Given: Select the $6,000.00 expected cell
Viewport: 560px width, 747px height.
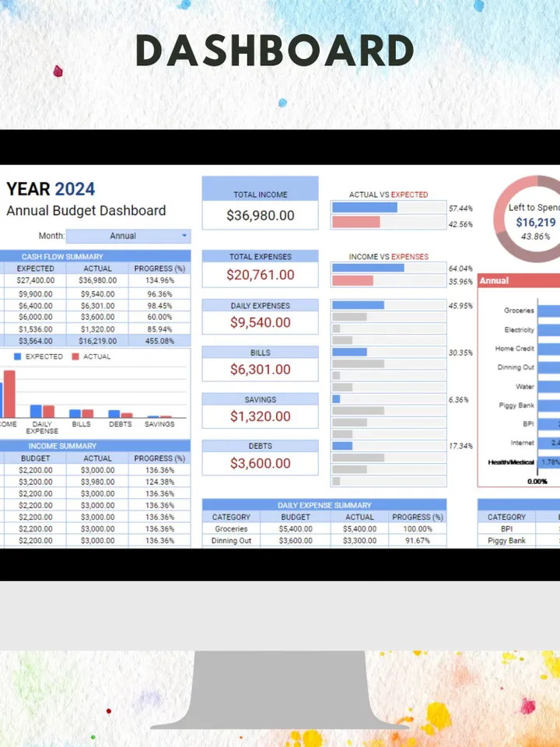Looking at the screenshot, I should coord(36,317).
